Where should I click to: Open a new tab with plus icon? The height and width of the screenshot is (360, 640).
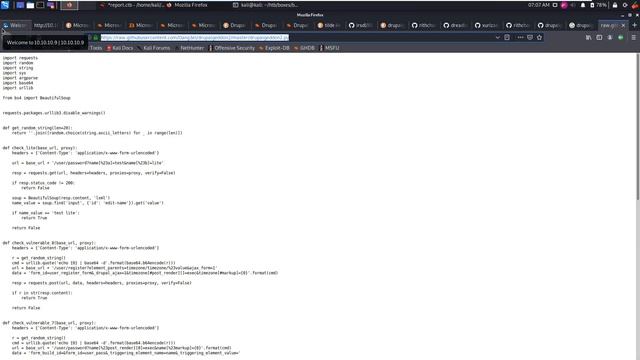634,25
